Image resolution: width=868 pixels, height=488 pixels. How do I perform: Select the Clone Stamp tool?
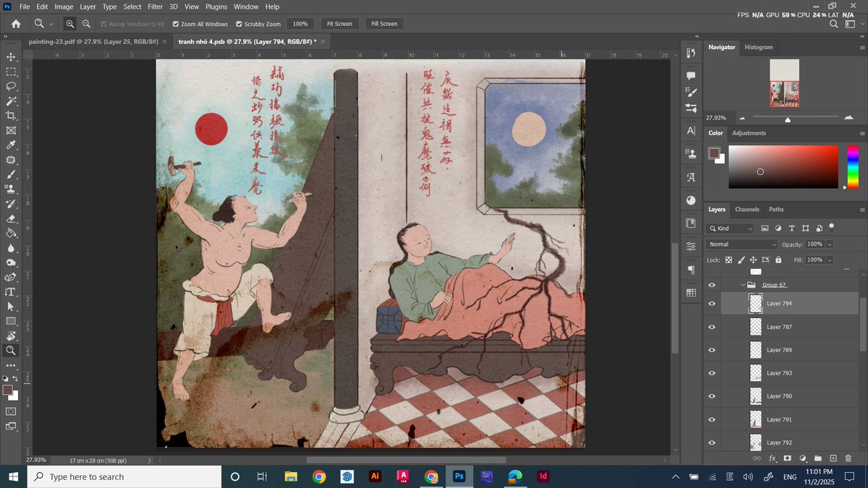click(11, 189)
